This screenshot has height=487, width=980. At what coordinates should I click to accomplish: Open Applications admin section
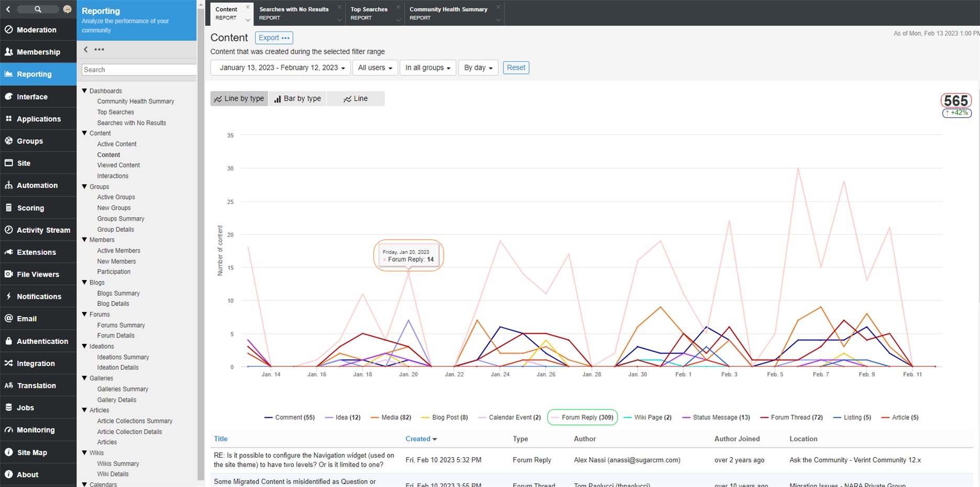tap(38, 119)
